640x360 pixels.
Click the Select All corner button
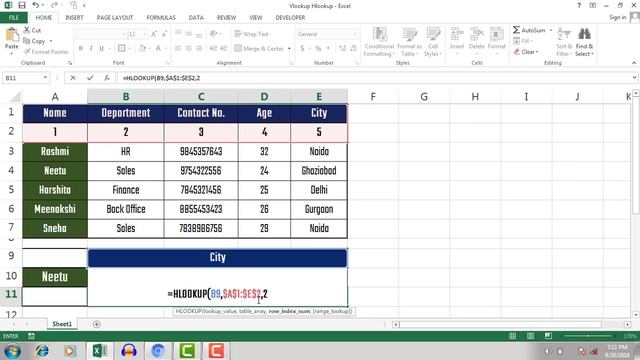point(14,97)
